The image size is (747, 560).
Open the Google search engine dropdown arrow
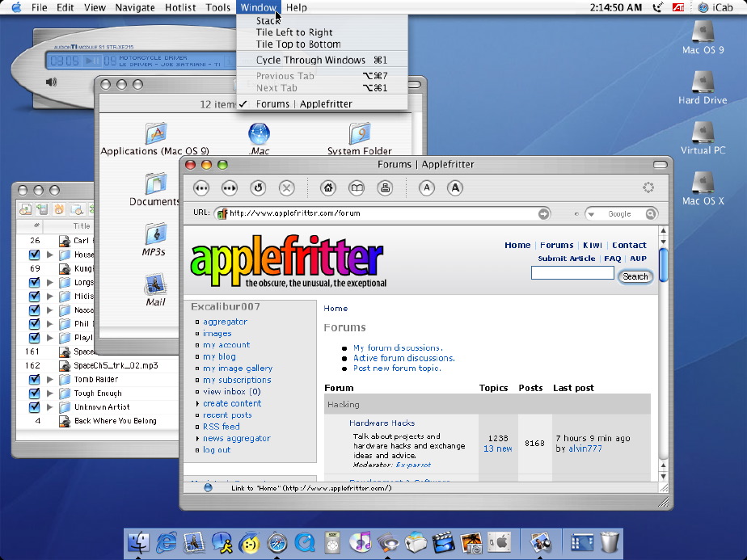point(592,214)
